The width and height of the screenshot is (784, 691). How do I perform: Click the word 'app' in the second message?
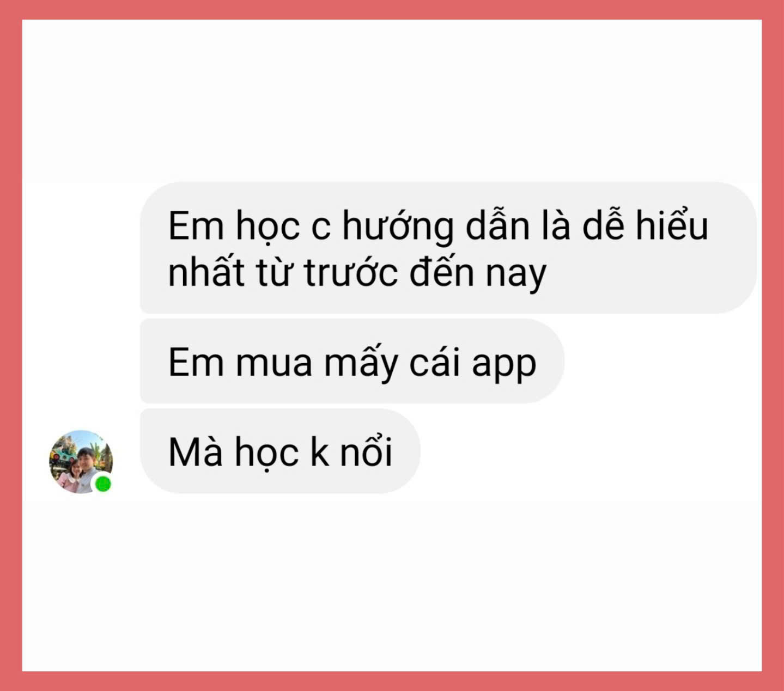(x=504, y=364)
